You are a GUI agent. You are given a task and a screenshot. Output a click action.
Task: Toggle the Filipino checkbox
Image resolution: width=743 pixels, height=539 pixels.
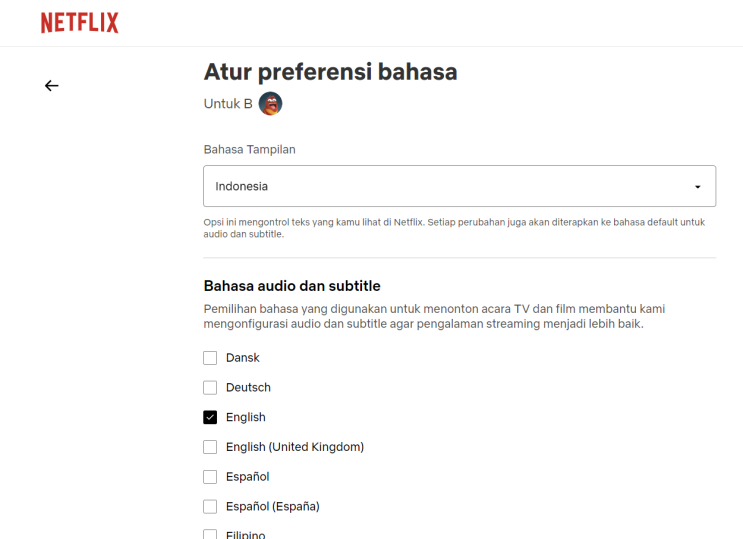pyautogui.click(x=210, y=535)
